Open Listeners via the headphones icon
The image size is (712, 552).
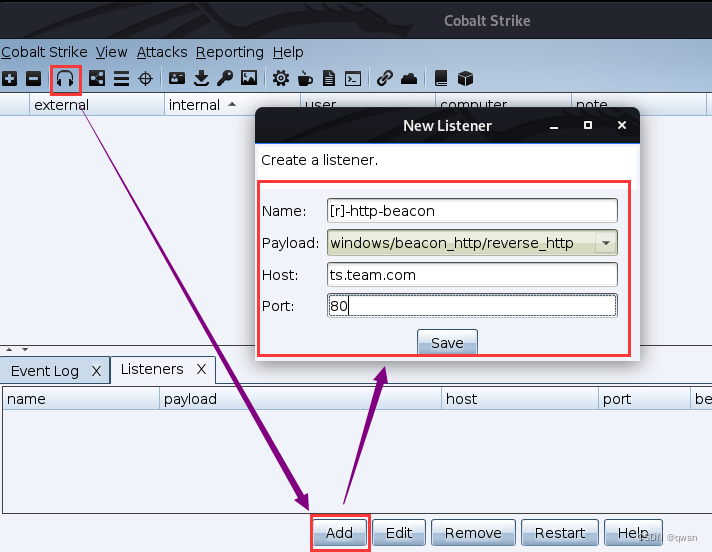pyautogui.click(x=65, y=79)
